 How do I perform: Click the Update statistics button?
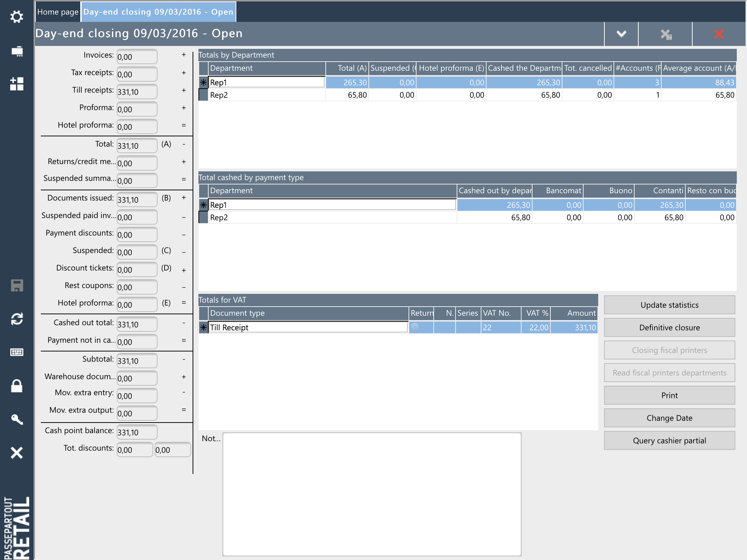(669, 305)
